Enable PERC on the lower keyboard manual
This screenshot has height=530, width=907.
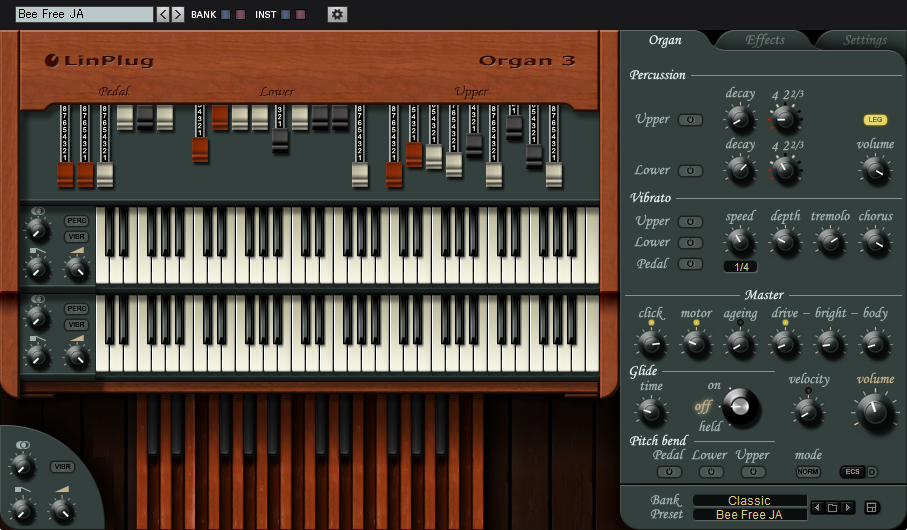[76, 309]
